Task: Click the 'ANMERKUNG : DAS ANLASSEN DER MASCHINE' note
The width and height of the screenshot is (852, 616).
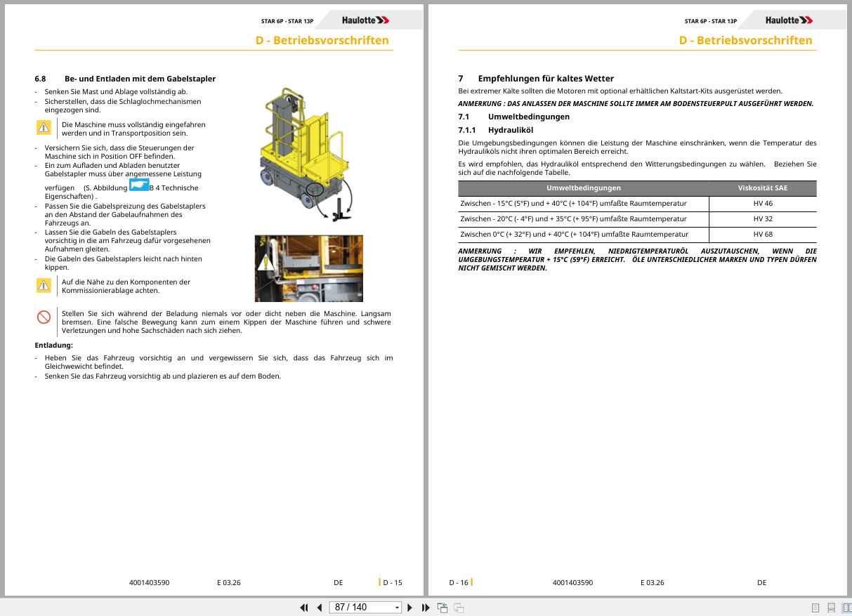Action: tap(636, 104)
